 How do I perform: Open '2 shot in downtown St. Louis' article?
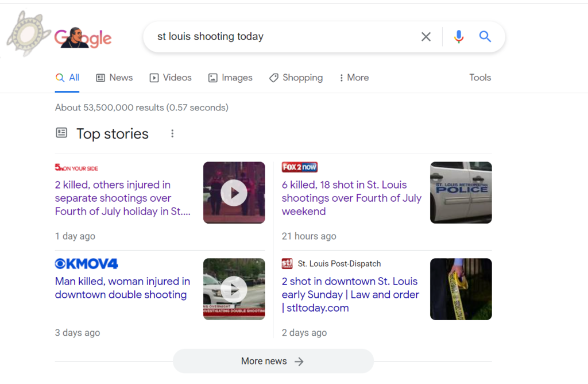pyautogui.click(x=350, y=294)
